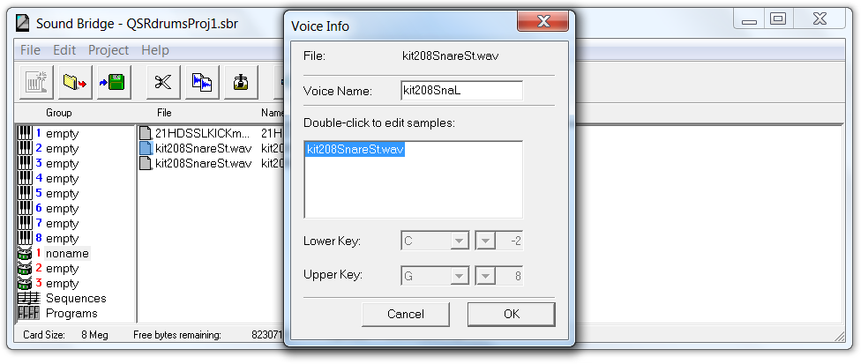The width and height of the screenshot is (868, 364).
Task: Click the grayed-out keyboard toolbar icon
Action: click(x=35, y=83)
